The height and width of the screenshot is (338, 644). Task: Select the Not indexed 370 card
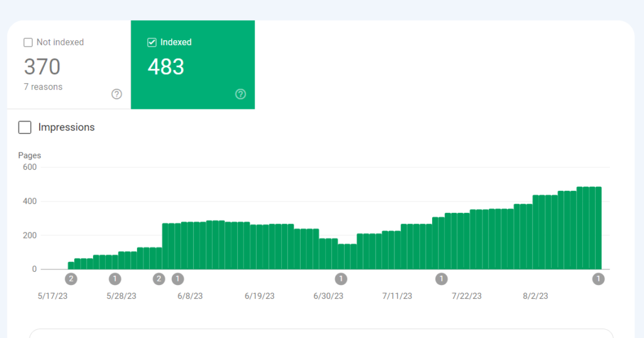tap(69, 65)
